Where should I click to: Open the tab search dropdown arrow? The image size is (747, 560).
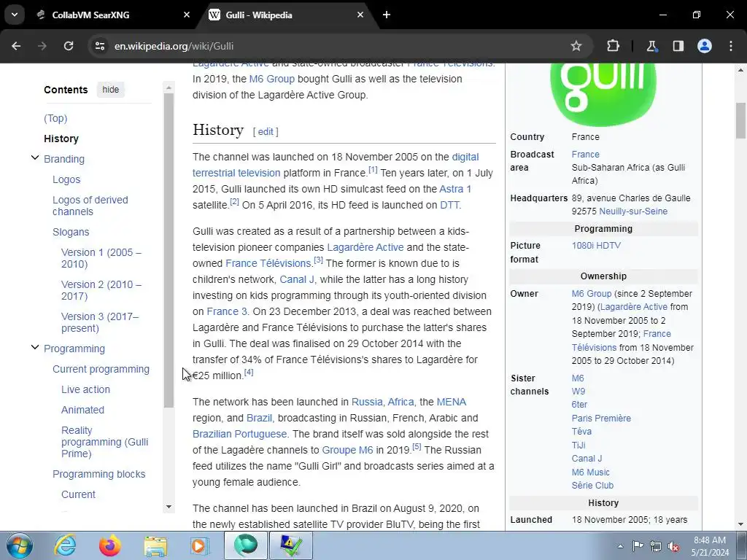click(x=15, y=15)
